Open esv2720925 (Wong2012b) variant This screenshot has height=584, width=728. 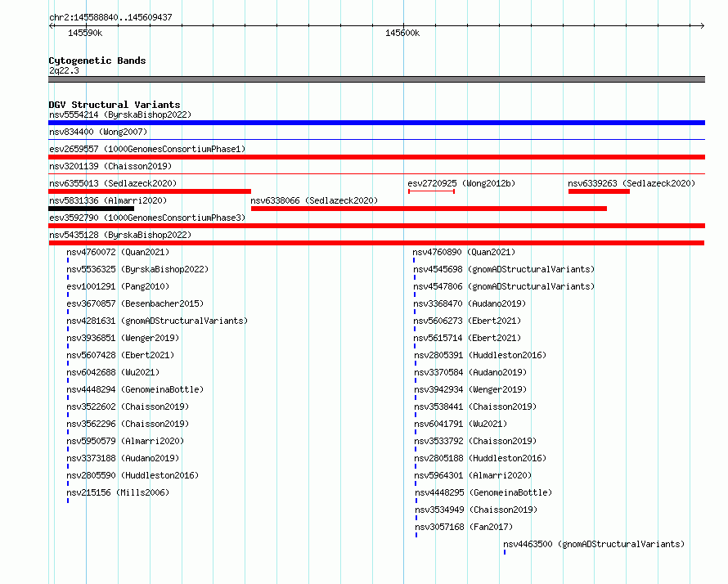(461, 183)
